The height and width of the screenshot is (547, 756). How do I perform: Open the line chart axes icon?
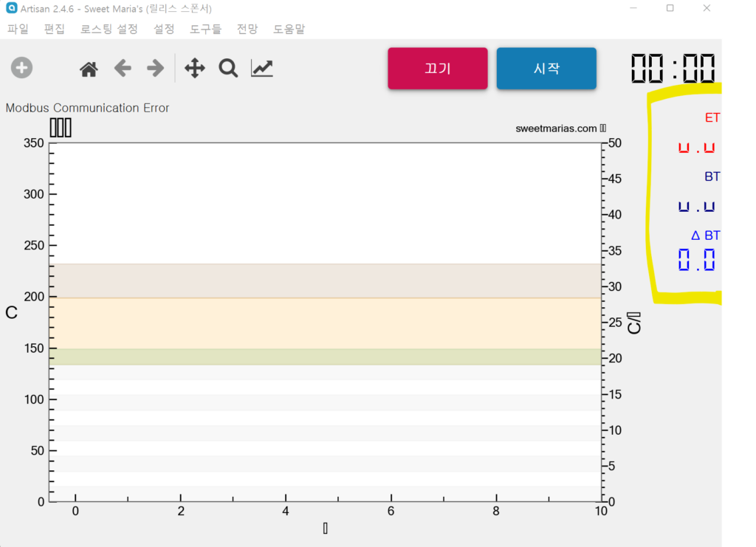coord(262,69)
